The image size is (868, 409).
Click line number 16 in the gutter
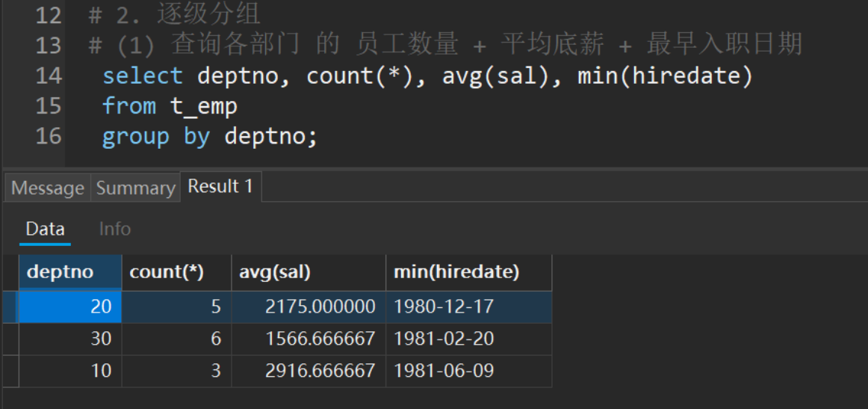[x=49, y=136]
